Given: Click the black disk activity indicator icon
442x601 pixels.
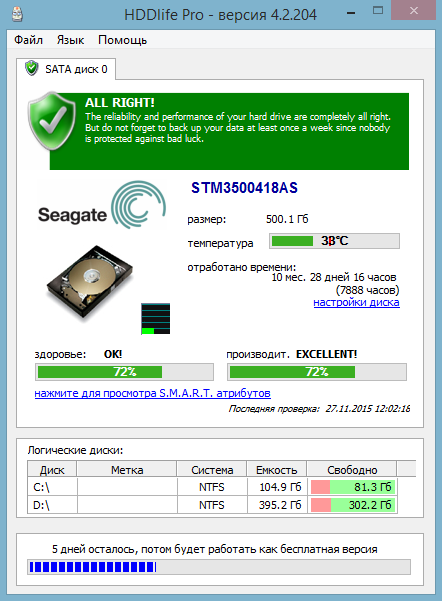Looking at the screenshot, I should tap(156, 319).
